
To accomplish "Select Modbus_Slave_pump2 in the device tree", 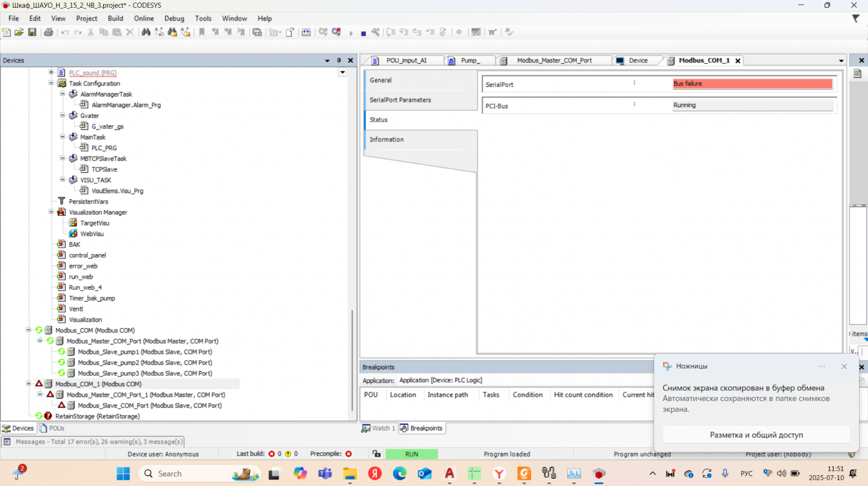I will pyautogui.click(x=144, y=363).
